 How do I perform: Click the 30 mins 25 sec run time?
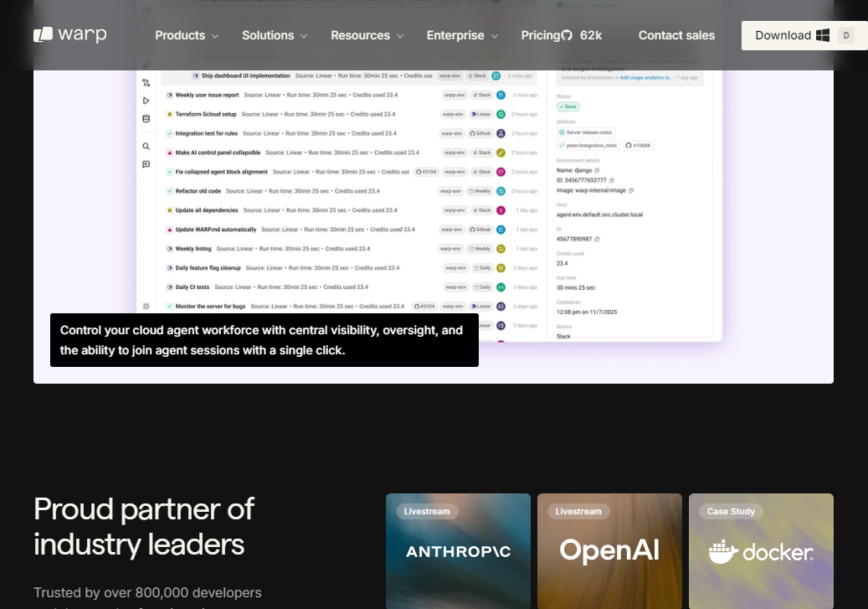pos(576,287)
